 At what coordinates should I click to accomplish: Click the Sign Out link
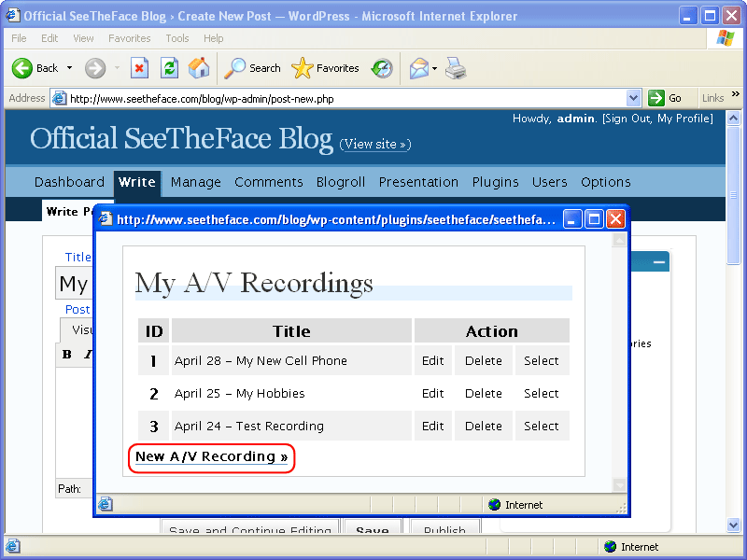click(x=627, y=119)
